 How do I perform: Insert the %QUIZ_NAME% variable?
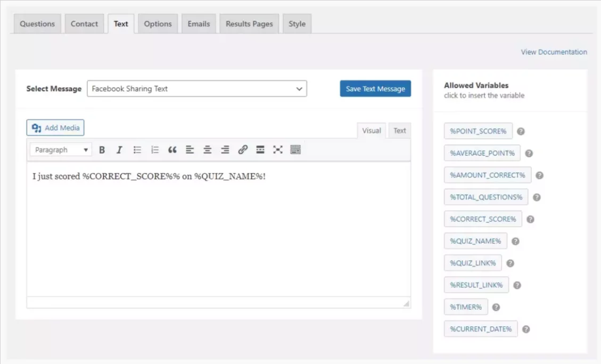click(475, 241)
